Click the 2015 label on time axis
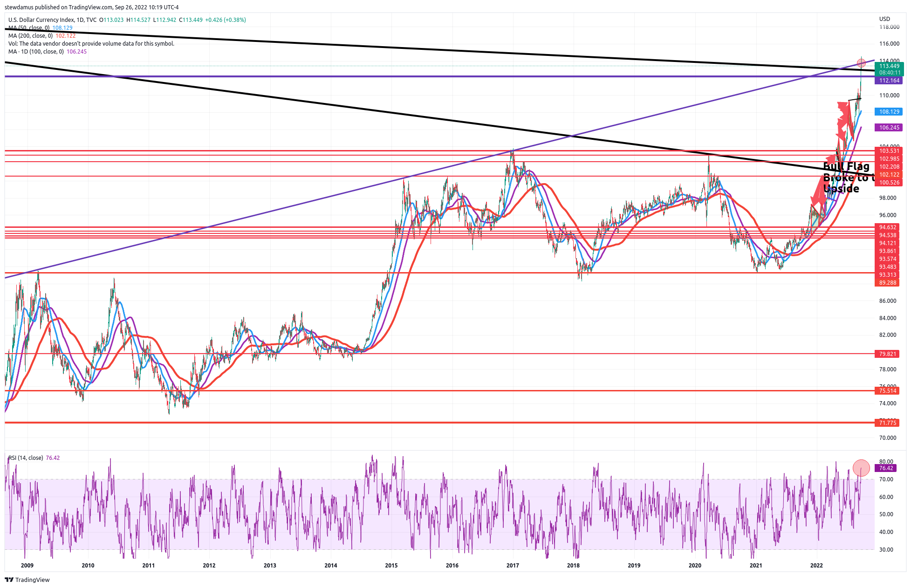This screenshot has height=588, width=911. pyautogui.click(x=391, y=566)
